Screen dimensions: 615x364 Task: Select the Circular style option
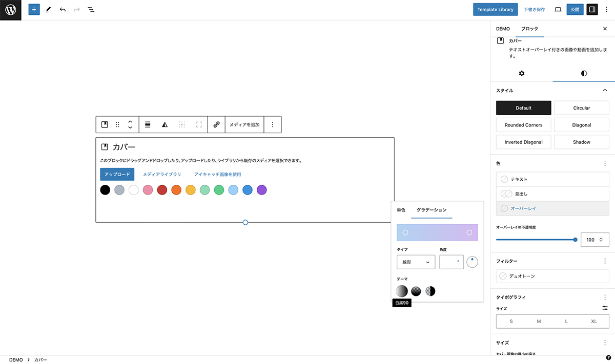click(581, 108)
